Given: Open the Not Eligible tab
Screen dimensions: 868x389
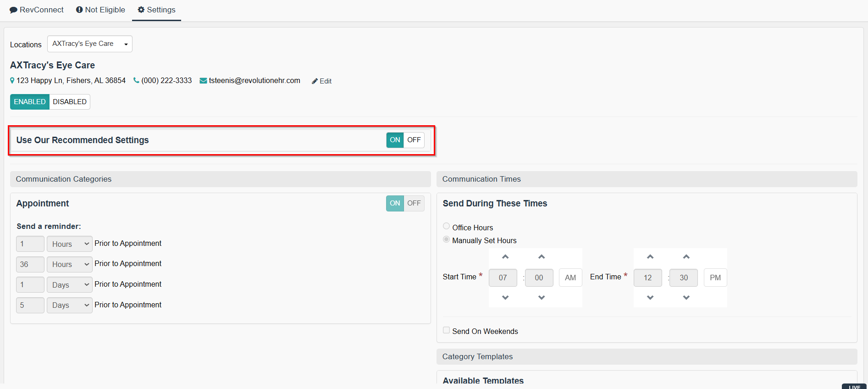Looking at the screenshot, I should [100, 10].
